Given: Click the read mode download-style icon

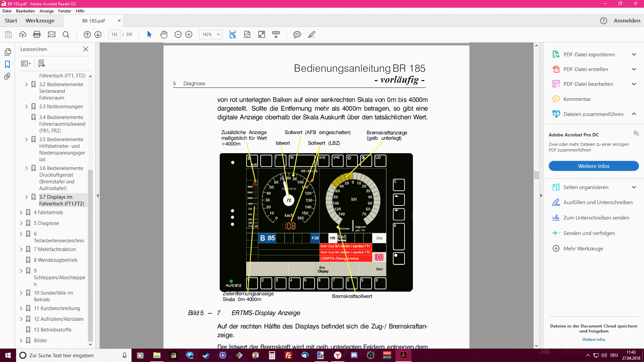Looking at the screenshot, I should pos(276,35).
